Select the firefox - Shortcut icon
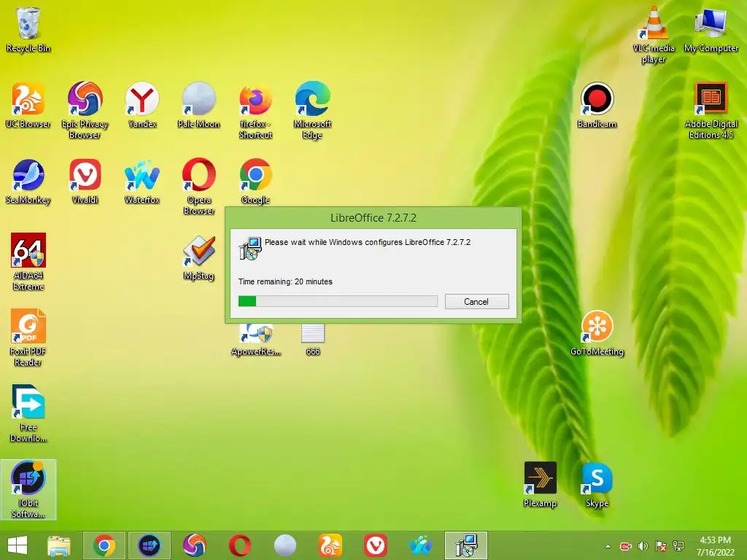Image resolution: width=747 pixels, height=560 pixels. (x=256, y=112)
